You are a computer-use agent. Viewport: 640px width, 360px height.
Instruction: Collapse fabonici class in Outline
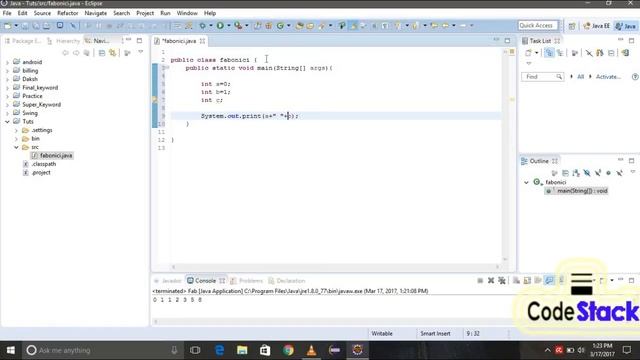coord(526,182)
